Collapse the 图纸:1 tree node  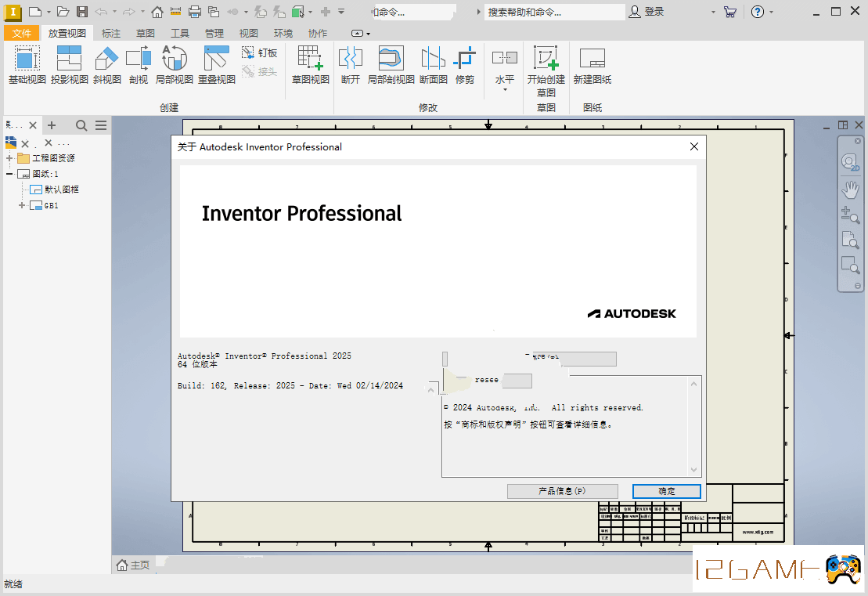[x=9, y=174]
